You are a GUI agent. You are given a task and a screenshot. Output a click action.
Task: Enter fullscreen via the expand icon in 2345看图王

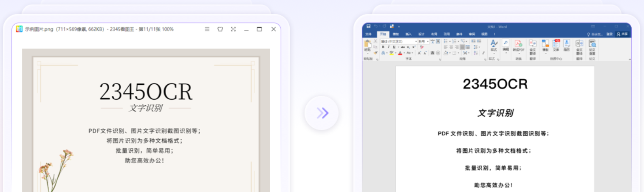pyautogui.click(x=233, y=29)
